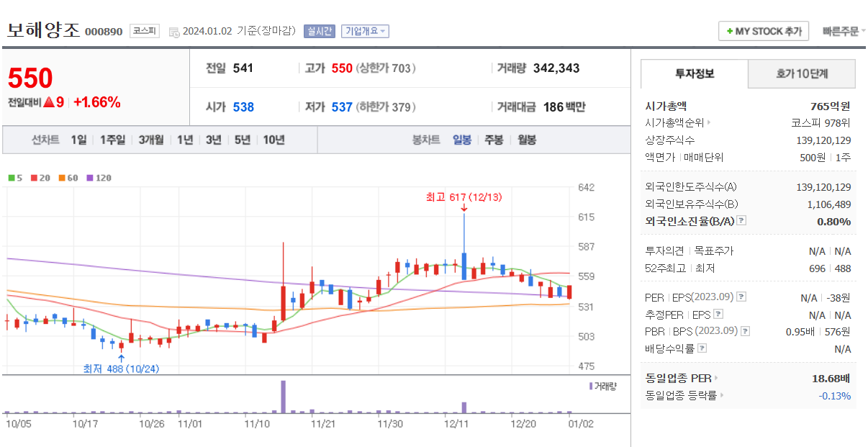Click the 최고 617 (12/13) chart marker
This screenshot has width=868, height=447.
pos(465,197)
